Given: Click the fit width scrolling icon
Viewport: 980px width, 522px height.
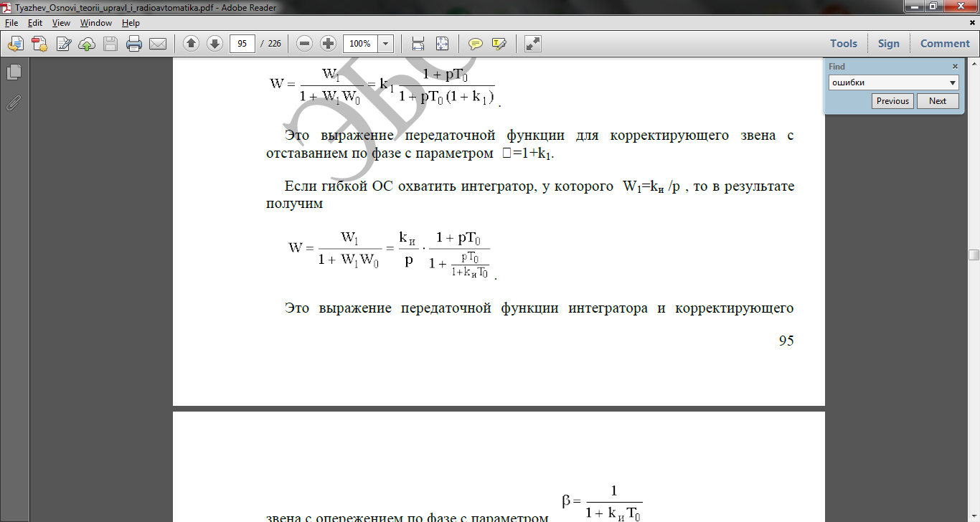Looking at the screenshot, I should pyautogui.click(x=418, y=44).
